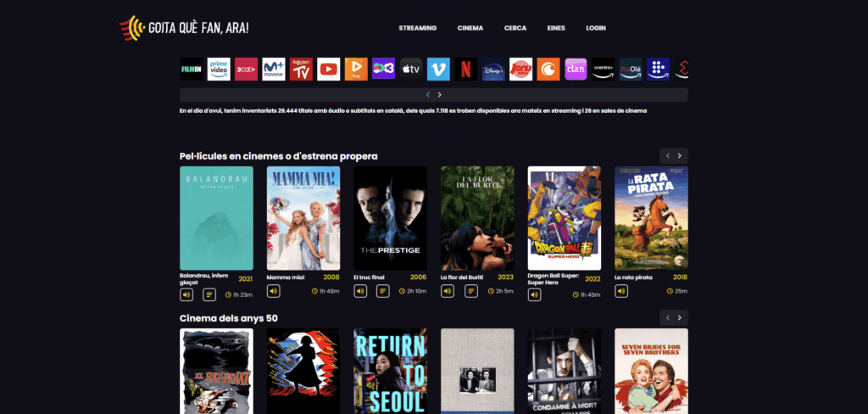Viewport: 868px width, 414px height.
Task: Open the SX3 channel icon
Action: click(x=384, y=69)
